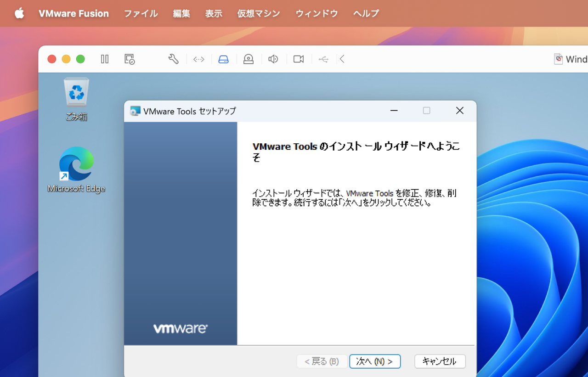Click the wizard welcome heading text

point(356,152)
